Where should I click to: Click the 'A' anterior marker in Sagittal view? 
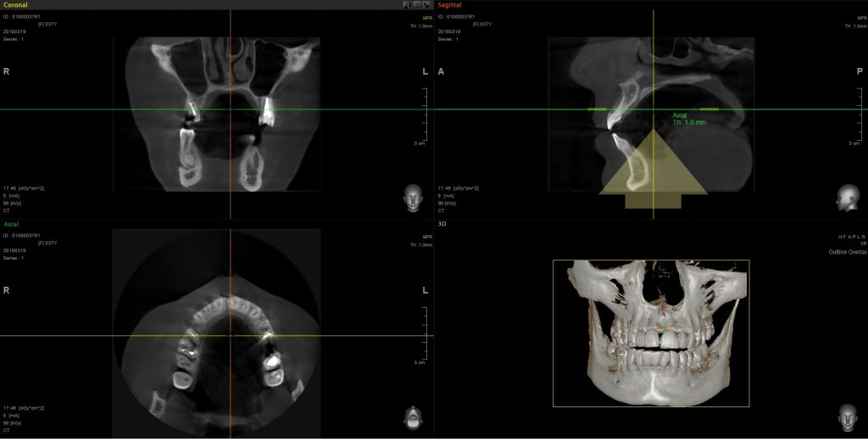point(441,71)
